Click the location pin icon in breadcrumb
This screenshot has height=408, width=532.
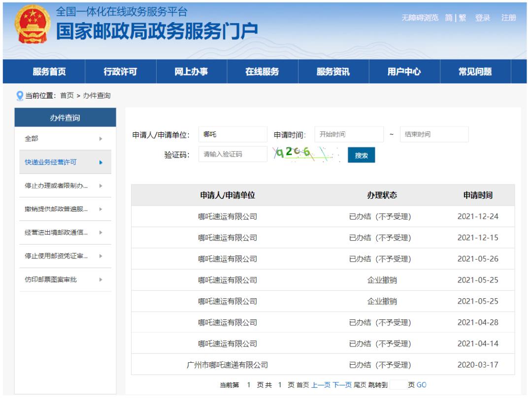[20, 95]
